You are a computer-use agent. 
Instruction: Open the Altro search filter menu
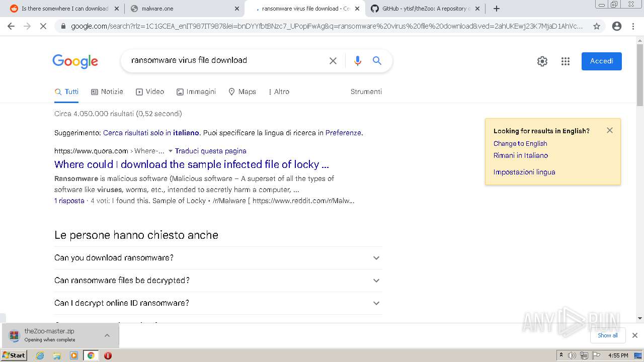279,92
